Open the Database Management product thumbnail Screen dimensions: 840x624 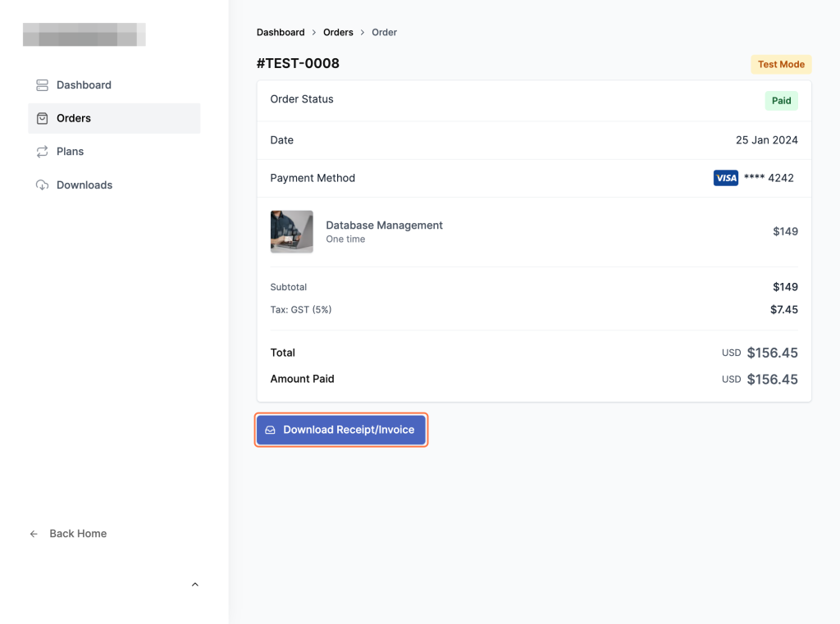coord(292,231)
